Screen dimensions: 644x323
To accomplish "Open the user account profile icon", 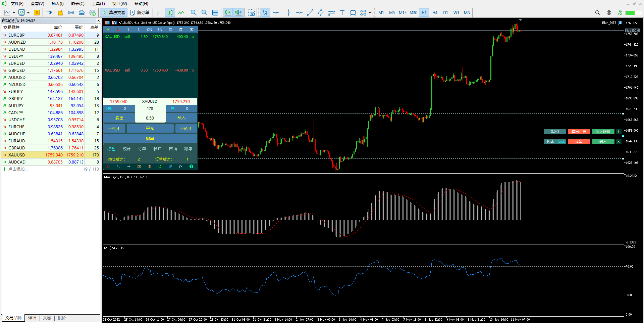I will coord(609,13).
